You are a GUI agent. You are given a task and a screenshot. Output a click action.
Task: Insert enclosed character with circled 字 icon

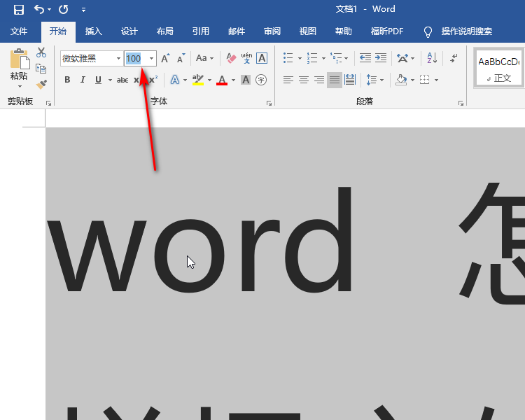(x=261, y=80)
